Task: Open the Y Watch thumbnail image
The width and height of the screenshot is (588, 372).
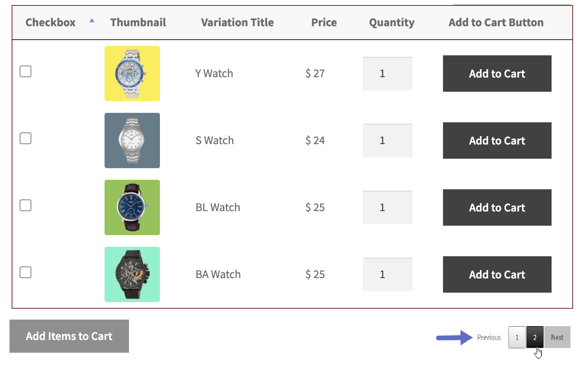Action: (x=132, y=74)
